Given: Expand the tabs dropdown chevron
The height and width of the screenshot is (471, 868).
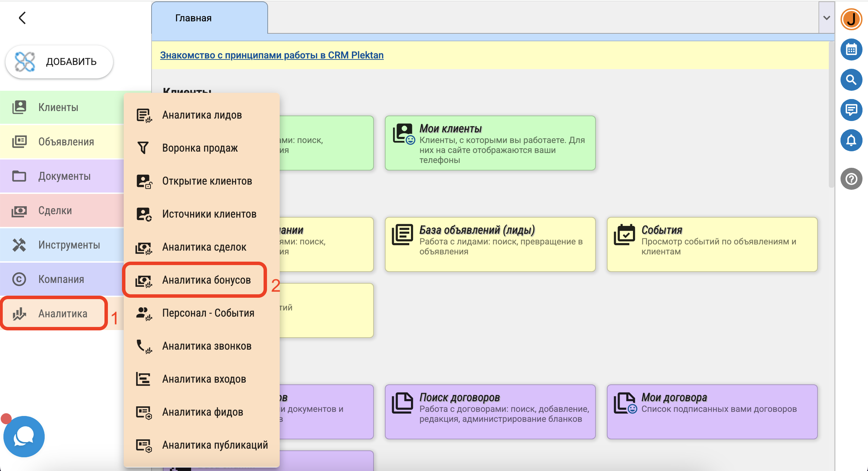Looking at the screenshot, I should click(x=826, y=18).
